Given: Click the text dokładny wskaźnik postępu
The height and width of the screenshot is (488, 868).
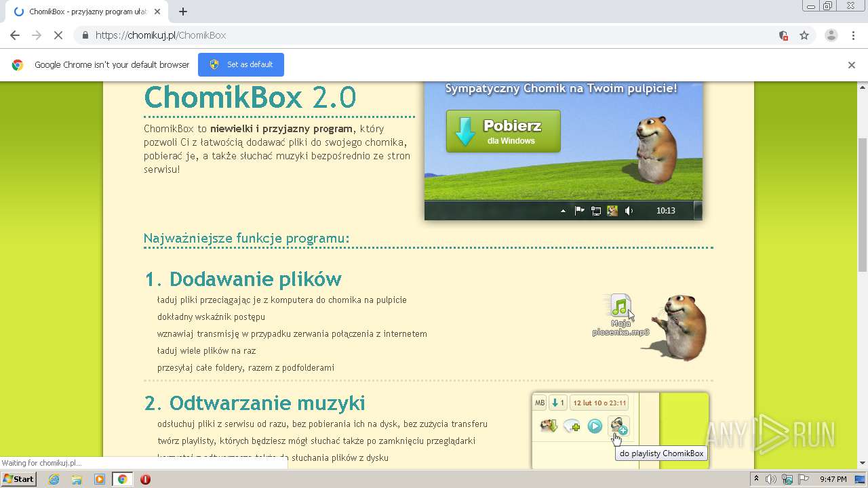Looking at the screenshot, I should coord(211,317).
